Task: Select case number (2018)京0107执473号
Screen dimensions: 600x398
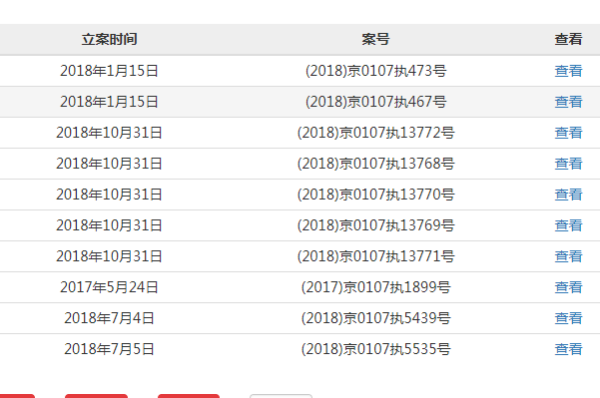Action: click(375, 71)
